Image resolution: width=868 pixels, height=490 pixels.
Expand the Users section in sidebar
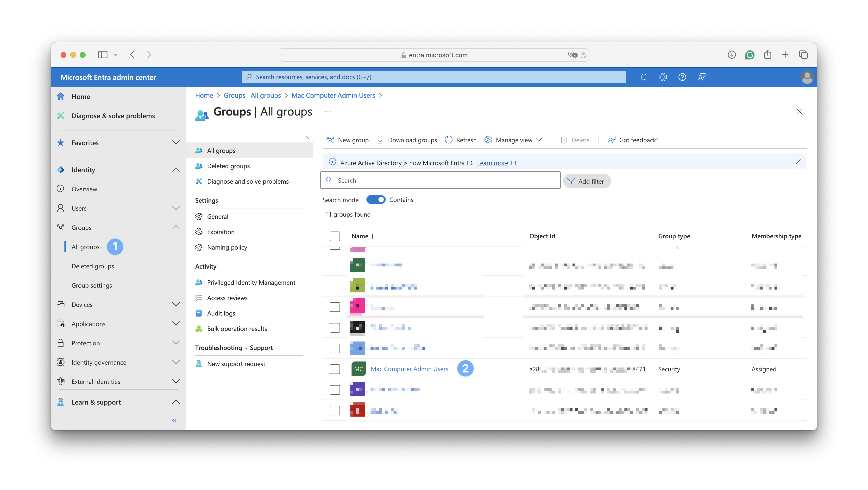click(176, 208)
